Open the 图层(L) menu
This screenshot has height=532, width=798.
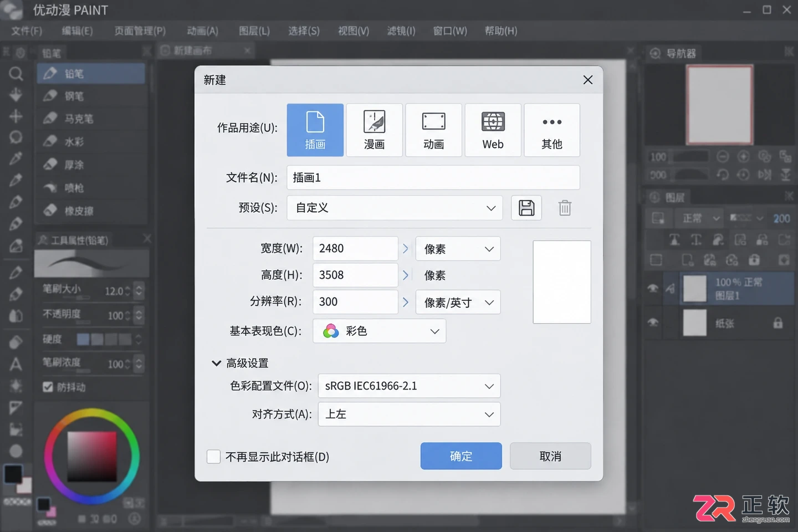point(254,31)
